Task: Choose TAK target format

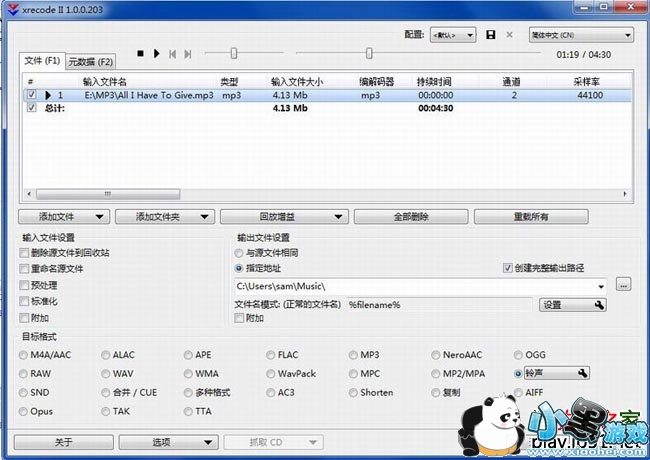Action: coord(106,412)
